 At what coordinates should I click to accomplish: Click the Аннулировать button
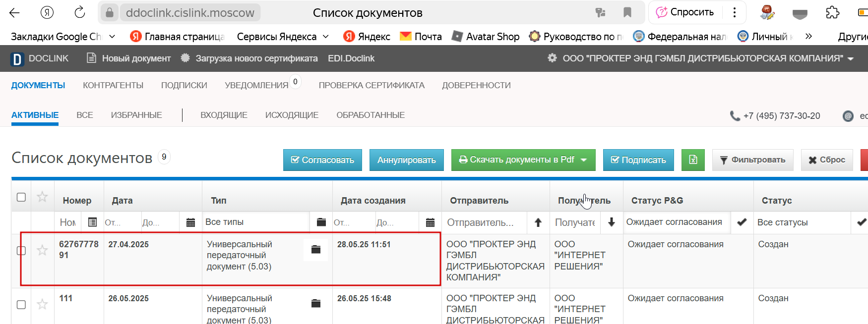[x=407, y=160]
